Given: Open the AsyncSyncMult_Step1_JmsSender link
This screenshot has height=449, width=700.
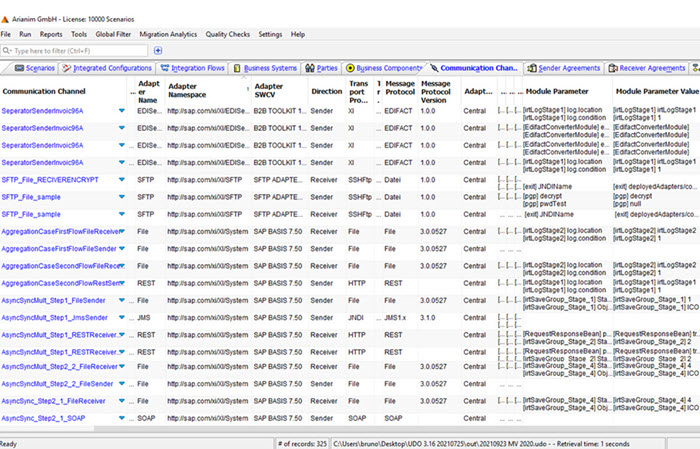Looking at the screenshot, I should click(54, 318).
